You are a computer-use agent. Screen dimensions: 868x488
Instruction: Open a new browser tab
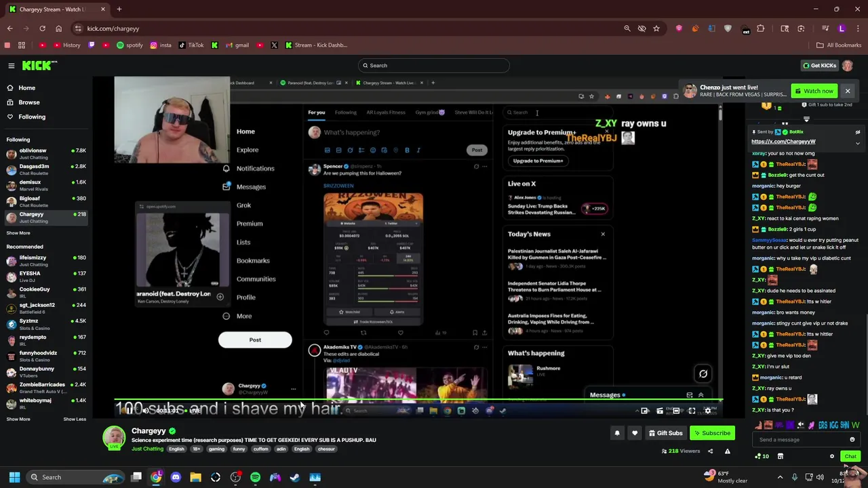pyautogui.click(x=119, y=9)
